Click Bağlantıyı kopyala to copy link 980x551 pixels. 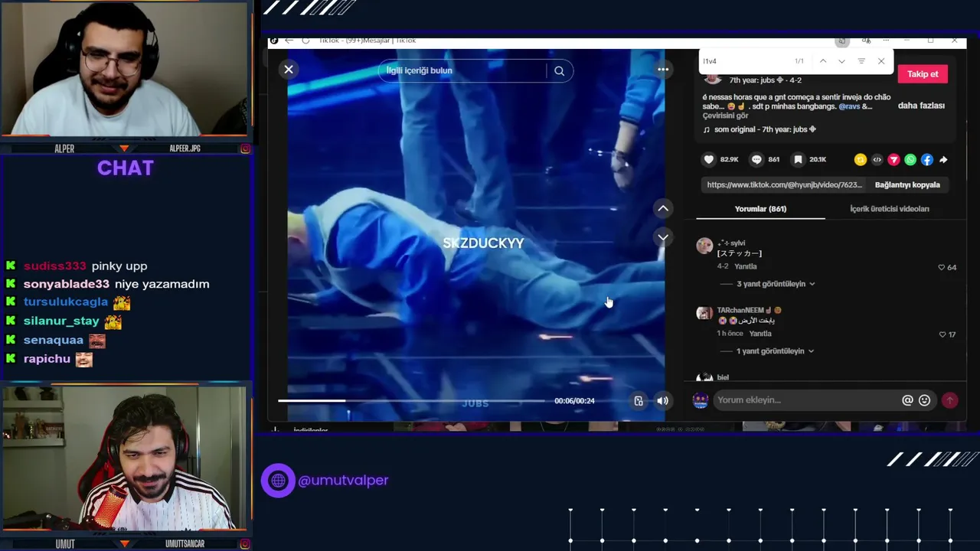907,184
